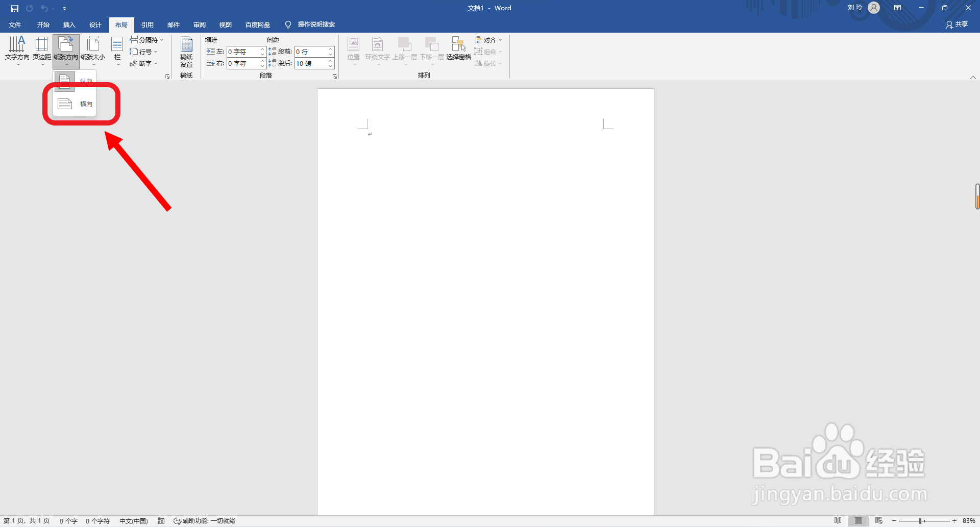Screen dimensions: 980x527
Task: Click the 稿纸设置 manuscript paper settings icon
Action: coord(186,52)
